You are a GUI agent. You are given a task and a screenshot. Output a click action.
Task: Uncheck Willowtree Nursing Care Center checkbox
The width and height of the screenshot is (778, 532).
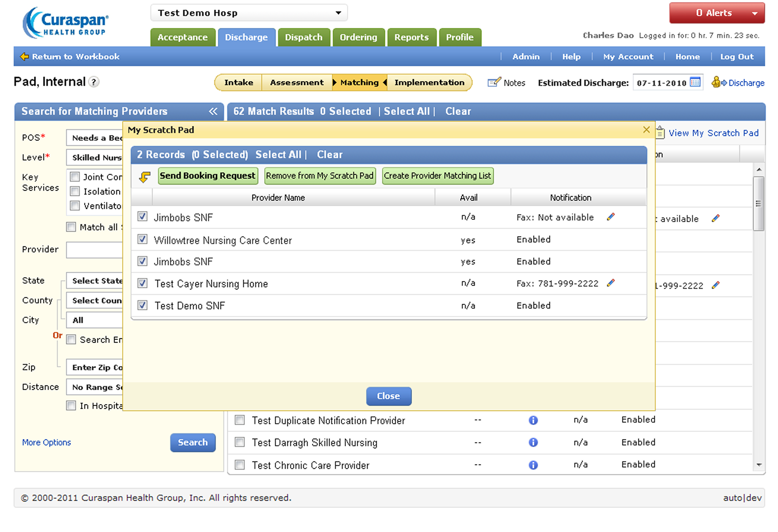click(143, 239)
